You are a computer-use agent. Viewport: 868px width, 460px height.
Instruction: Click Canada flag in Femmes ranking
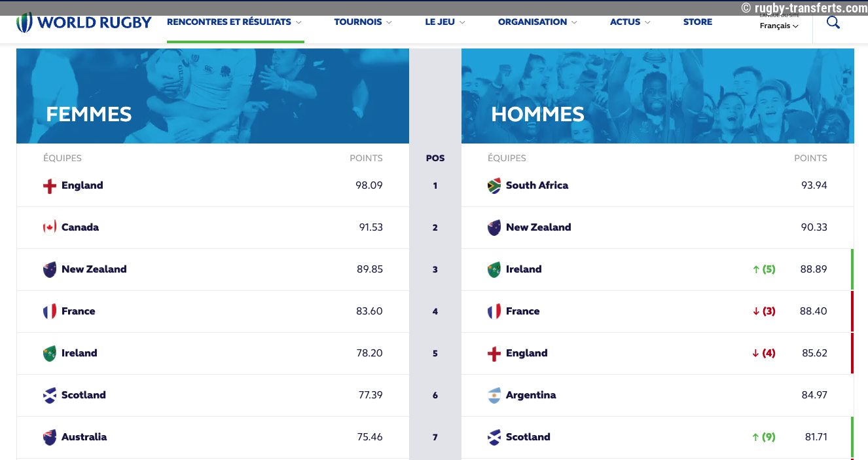coord(50,227)
